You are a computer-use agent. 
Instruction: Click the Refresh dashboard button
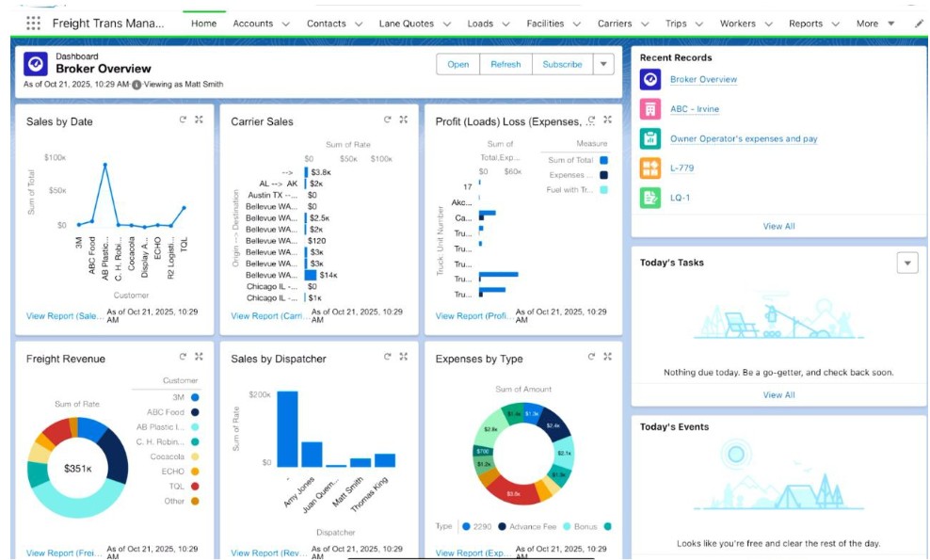[x=505, y=64]
